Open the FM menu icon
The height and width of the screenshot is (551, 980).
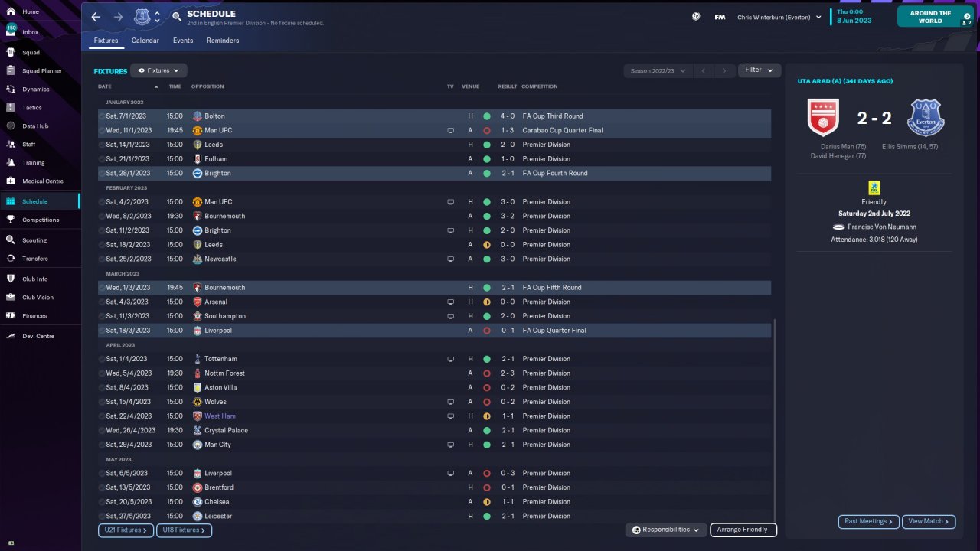coord(720,17)
